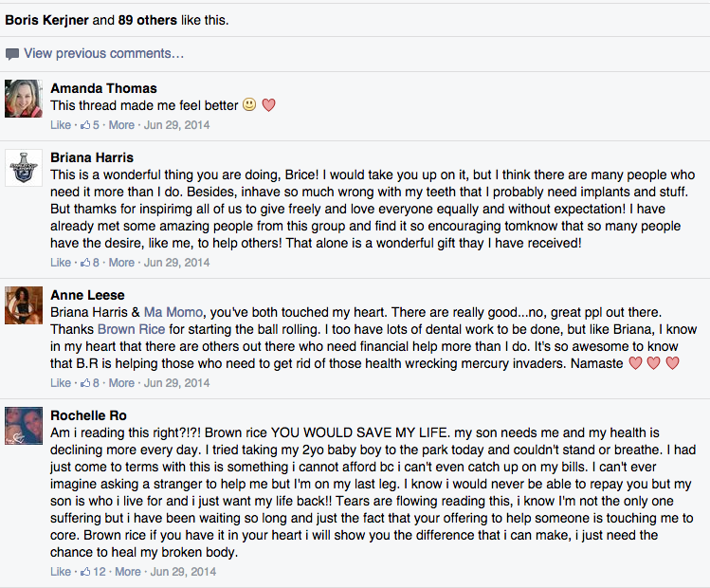Open the Brown Rice mention link

[133, 329]
